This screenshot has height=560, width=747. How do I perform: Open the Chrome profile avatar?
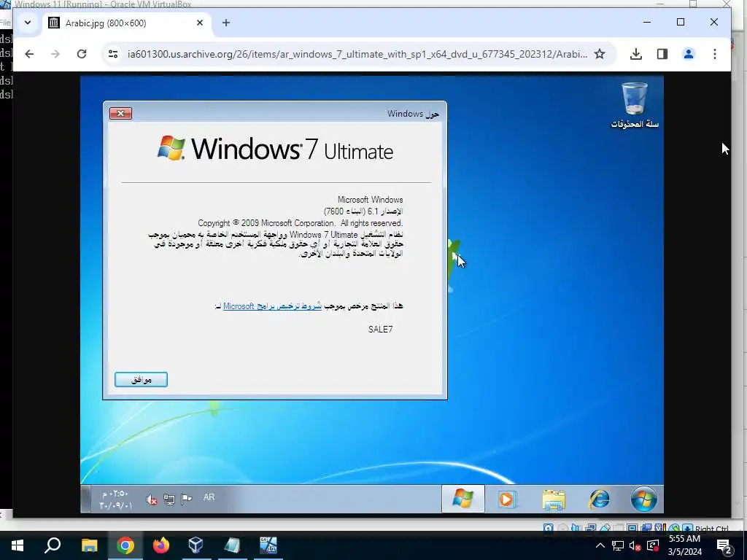(x=689, y=54)
